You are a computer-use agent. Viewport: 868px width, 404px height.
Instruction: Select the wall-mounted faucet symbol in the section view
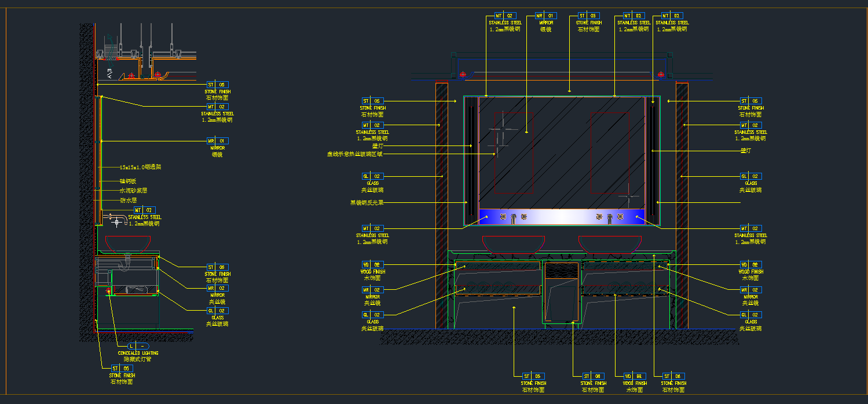click(x=116, y=219)
